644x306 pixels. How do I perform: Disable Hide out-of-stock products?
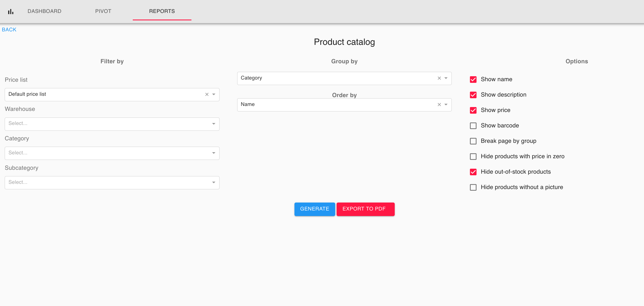point(473,172)
